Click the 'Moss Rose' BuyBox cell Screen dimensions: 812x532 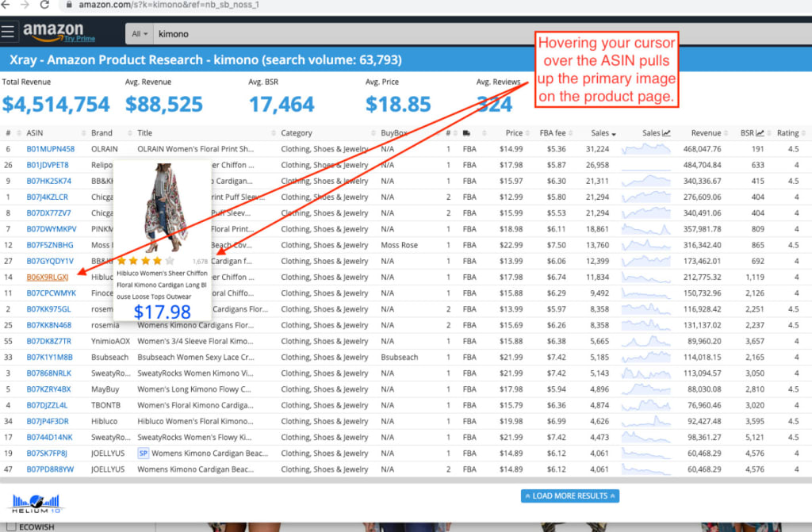coord(400,245)
